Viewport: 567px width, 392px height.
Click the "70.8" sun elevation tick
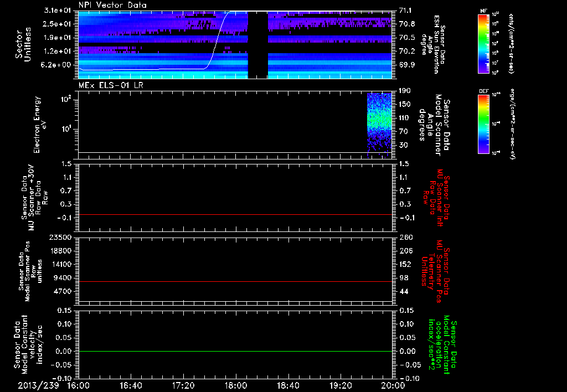click(x=407, y=24)
